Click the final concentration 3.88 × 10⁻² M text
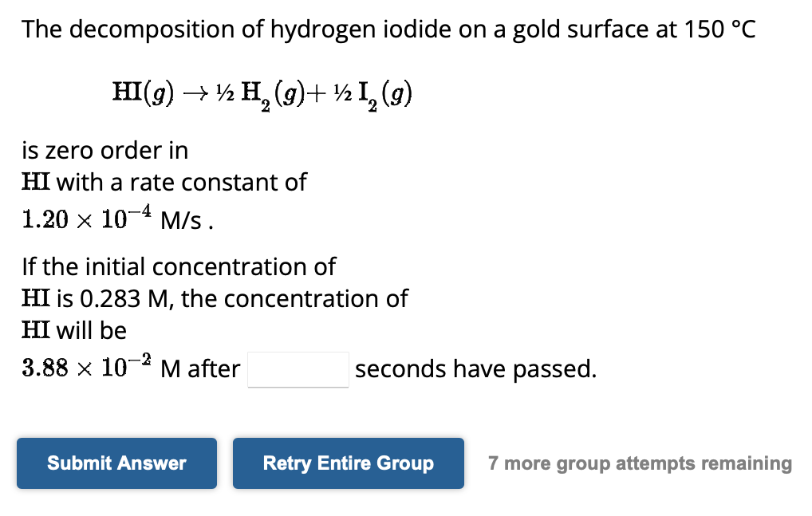Screen dimensions: 812x516 tap(88, 367)
